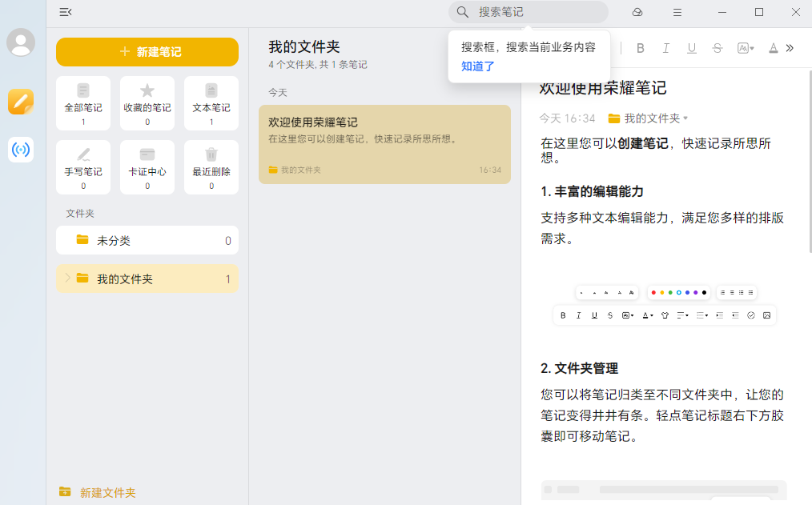
Task: Open 收藏的笔记 category tile
Action: pos(147,102)
